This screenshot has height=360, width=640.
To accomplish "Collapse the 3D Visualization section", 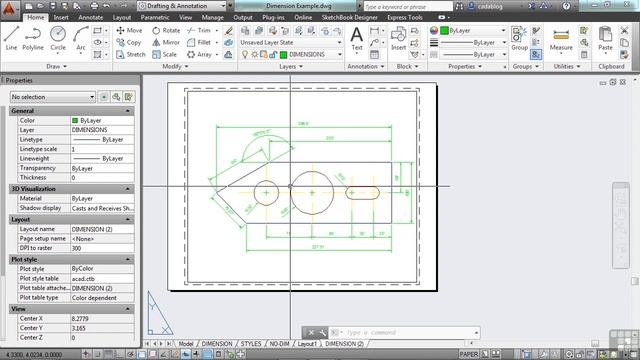I will pyautogui.click(x=128, y=189).
